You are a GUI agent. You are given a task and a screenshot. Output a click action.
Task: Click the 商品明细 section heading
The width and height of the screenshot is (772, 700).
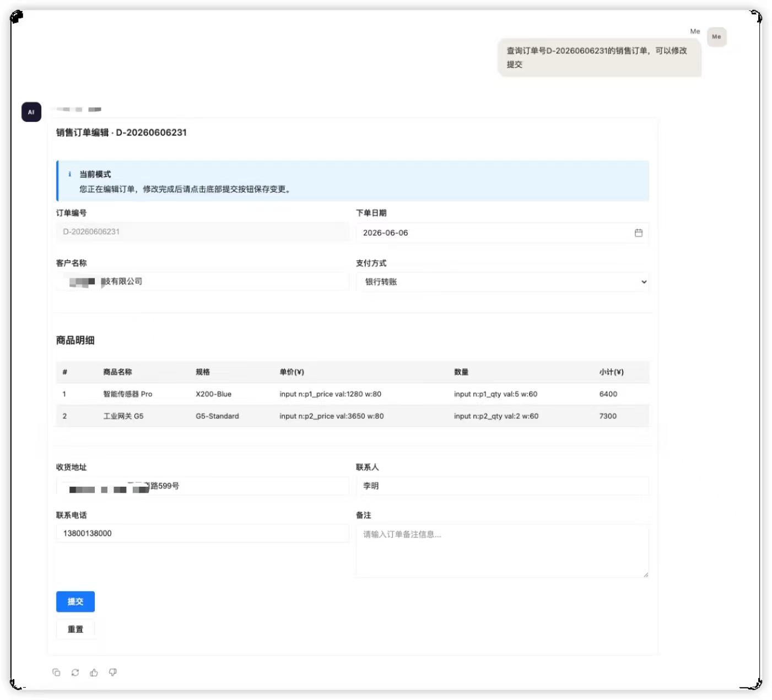pyautogui.click(x=75, y=340)
